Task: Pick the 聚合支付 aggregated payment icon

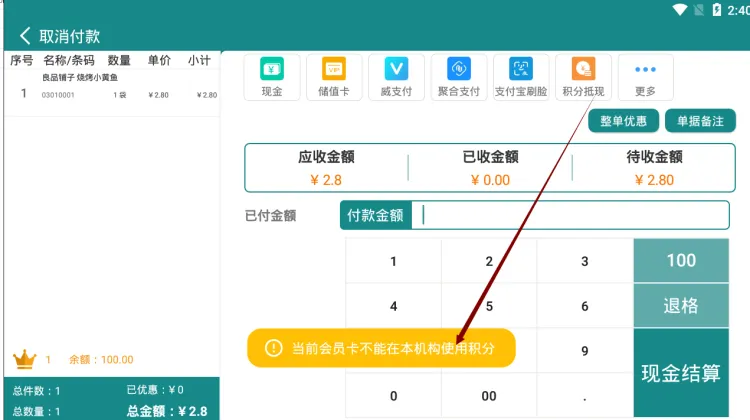Action: pos(458,76)
